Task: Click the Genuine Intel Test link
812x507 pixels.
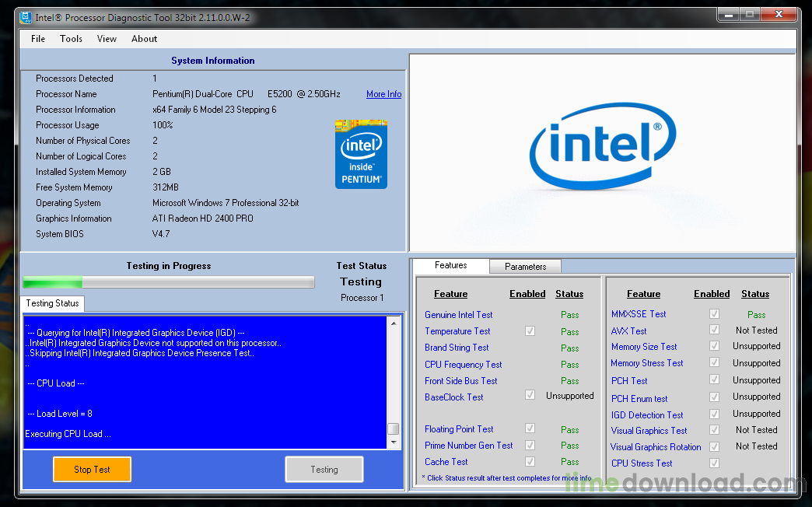Action: pos(458,315)
